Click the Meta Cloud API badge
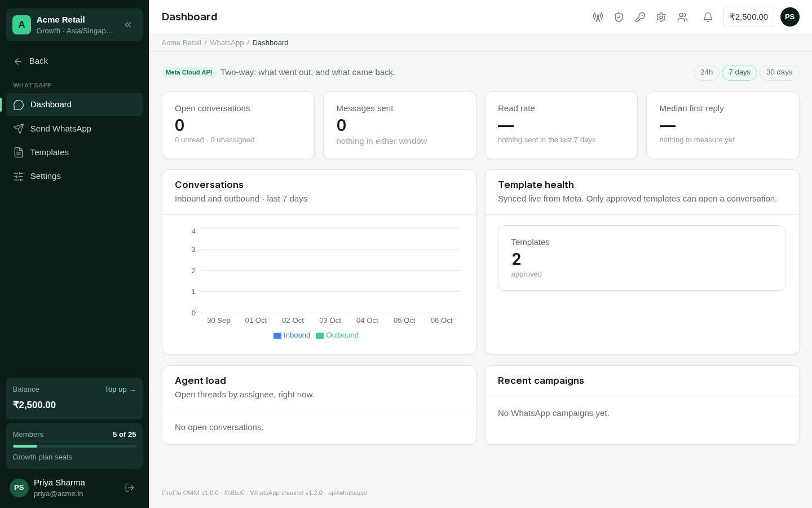The width and height of the screenshot is (812, 508). (x=189, y=72)
